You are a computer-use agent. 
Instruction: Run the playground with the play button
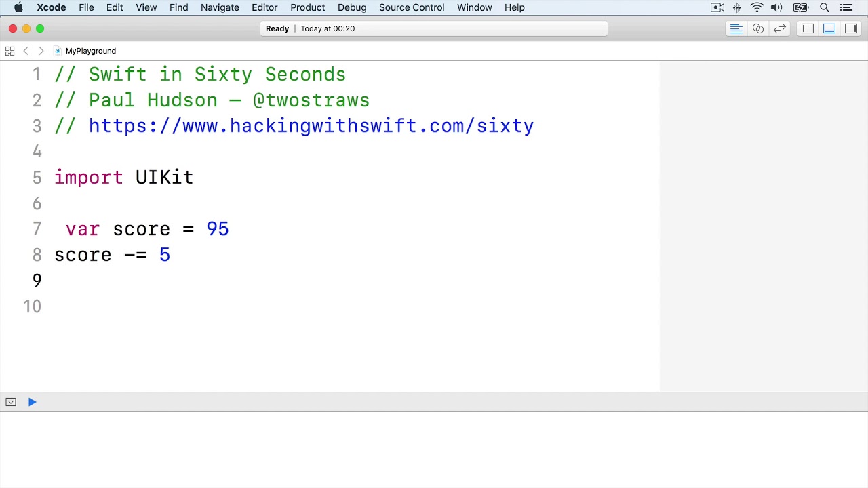pos(32,402)
